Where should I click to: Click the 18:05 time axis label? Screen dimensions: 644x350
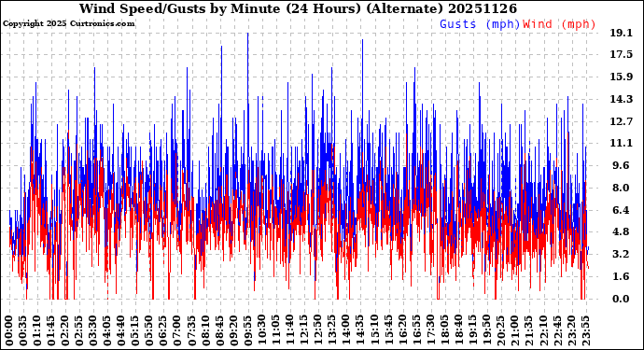[444, 330]
